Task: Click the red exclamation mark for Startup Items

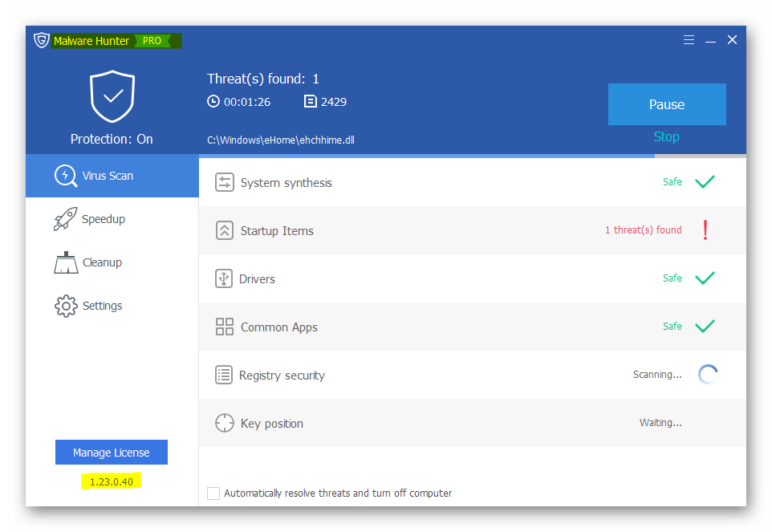Action: coord(705,229)
